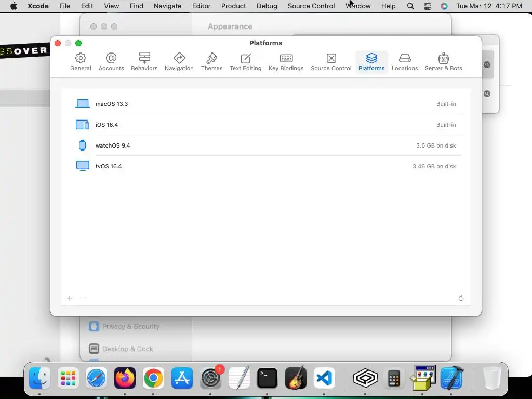This screenshot has width=532, height=399.
Task: Select the tvOS 16.4 platform row
Action: [265, 166]
